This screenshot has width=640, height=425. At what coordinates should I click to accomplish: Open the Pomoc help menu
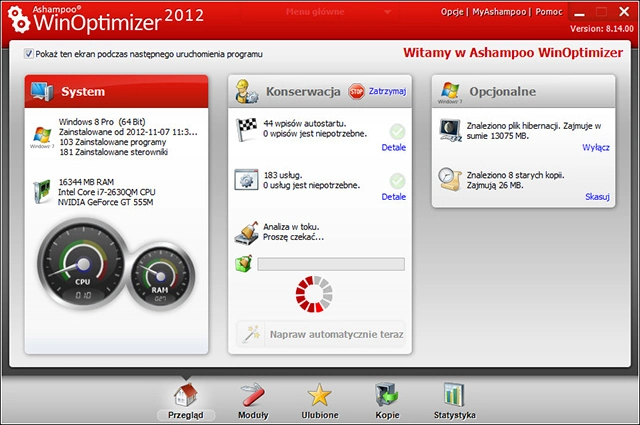click(549, 12)
